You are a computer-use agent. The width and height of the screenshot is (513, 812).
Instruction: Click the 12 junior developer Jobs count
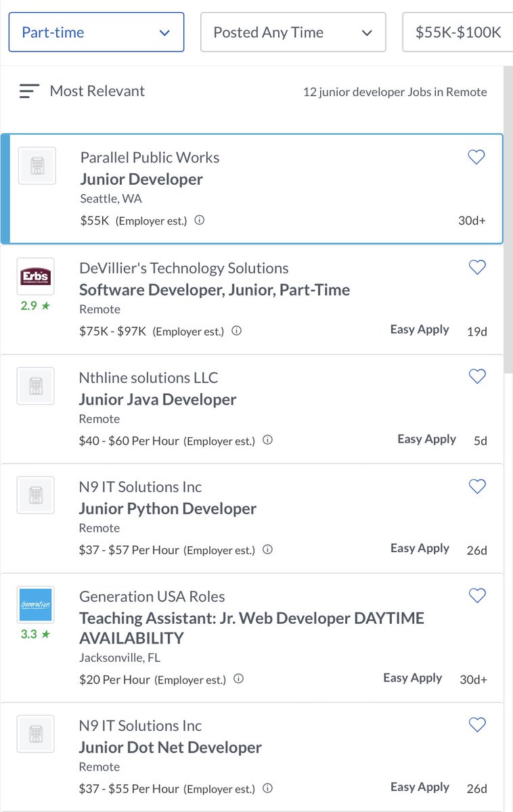tap(395, 92)
